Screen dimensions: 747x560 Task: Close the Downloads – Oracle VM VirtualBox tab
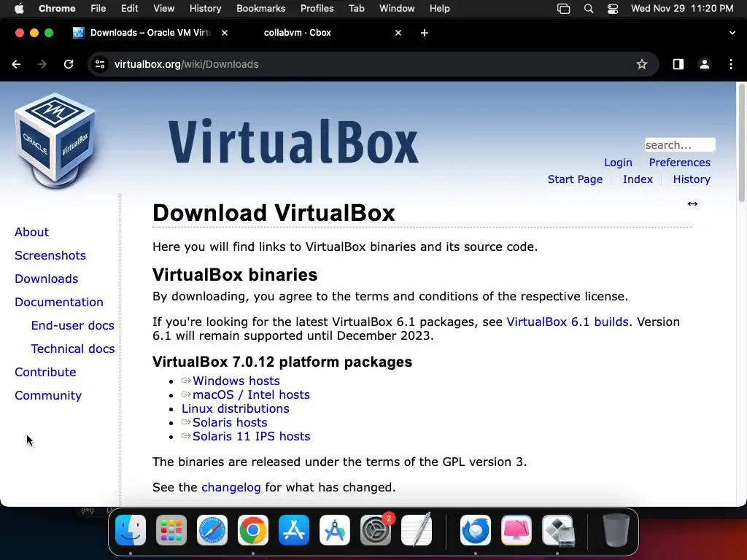click(225, 33)
